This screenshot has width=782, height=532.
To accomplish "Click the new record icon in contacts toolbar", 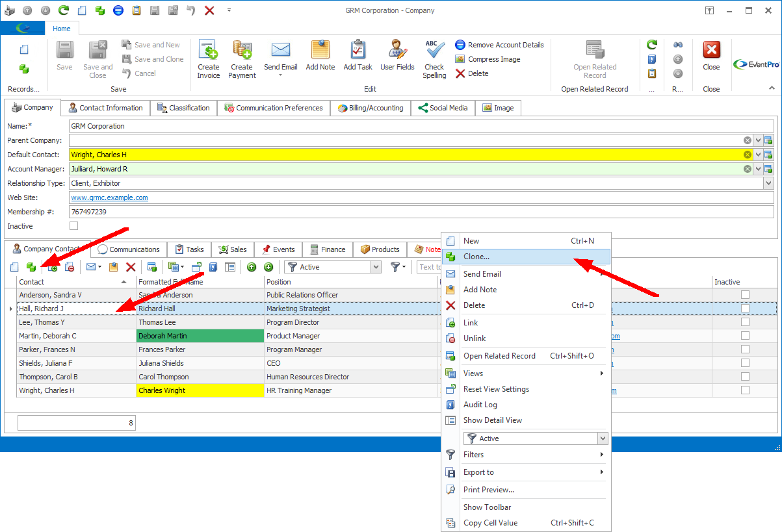I will (x=14, y=267).
